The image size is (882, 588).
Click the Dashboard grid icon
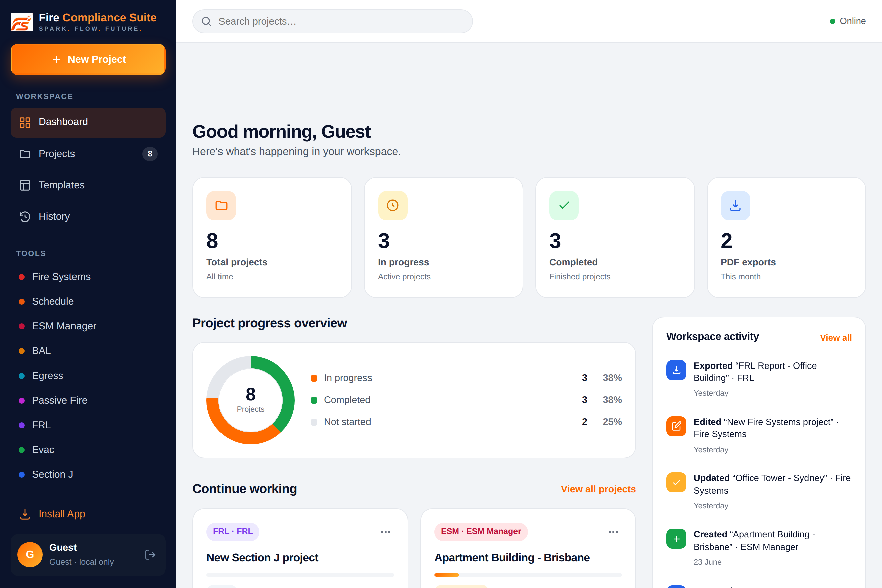click(25, 122)
